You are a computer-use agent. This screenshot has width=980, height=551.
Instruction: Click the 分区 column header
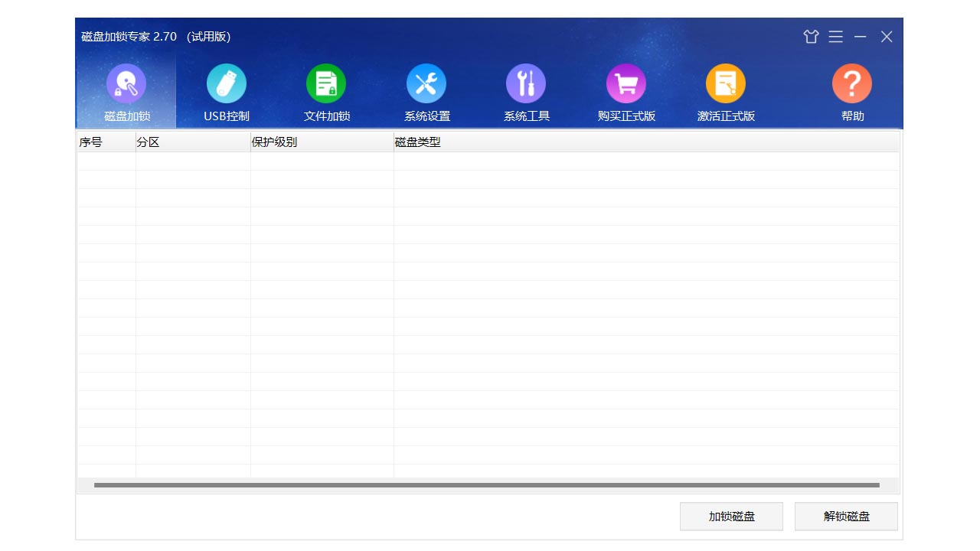[193, 142]
